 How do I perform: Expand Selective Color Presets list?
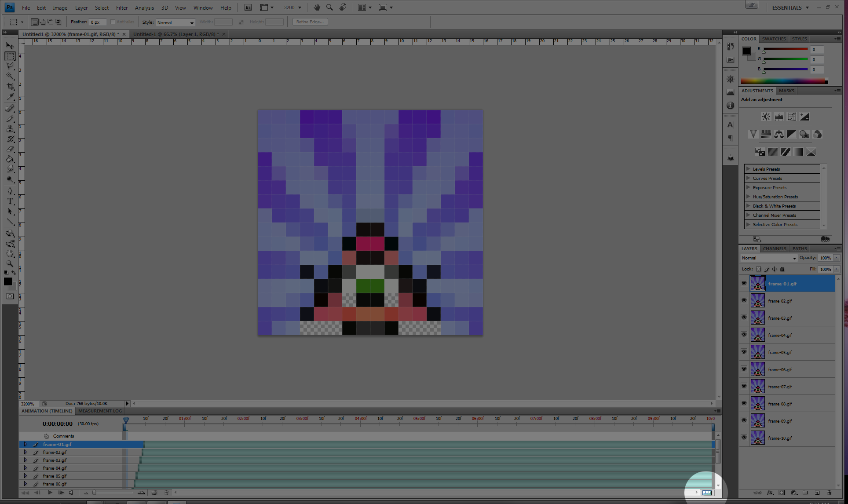pyautogui.click(x=748, y=224)
